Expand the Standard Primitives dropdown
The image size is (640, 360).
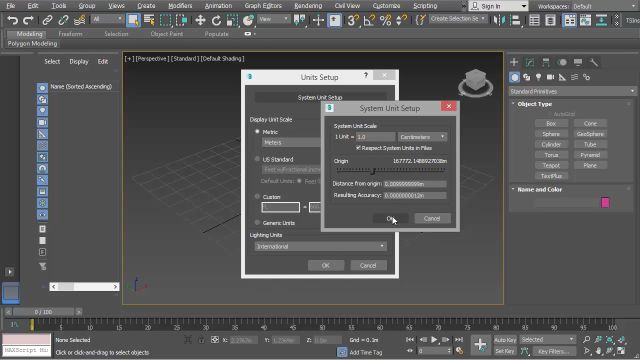572,91
